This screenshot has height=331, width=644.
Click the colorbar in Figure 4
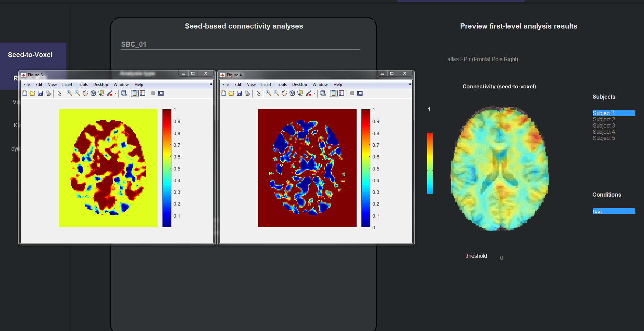(366, 168)
